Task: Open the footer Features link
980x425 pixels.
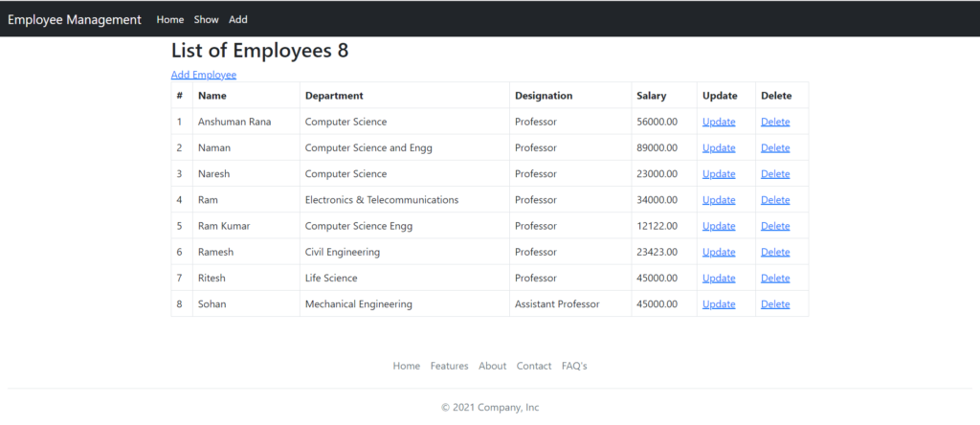Action: click(450, 367)
